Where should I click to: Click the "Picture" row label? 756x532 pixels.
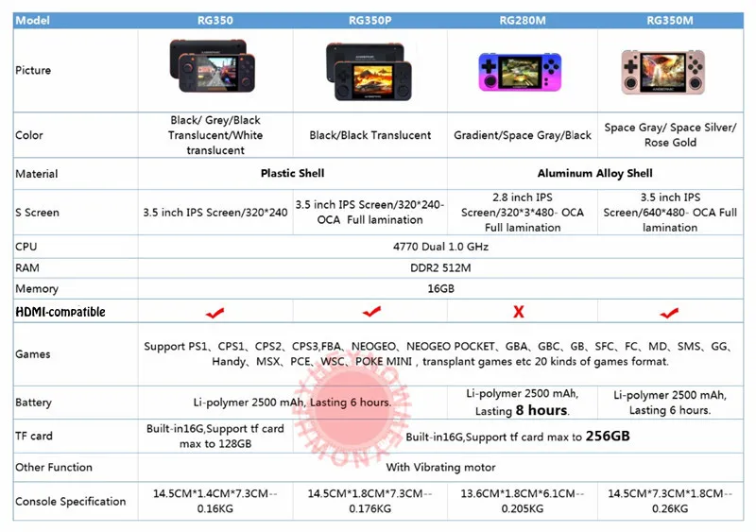(x=33, y=71)
